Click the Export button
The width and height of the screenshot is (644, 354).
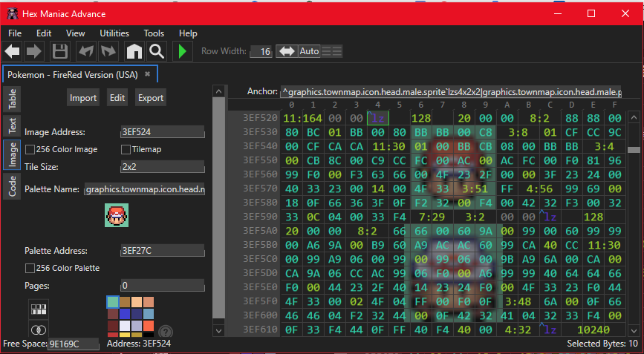tap(151, 98)
